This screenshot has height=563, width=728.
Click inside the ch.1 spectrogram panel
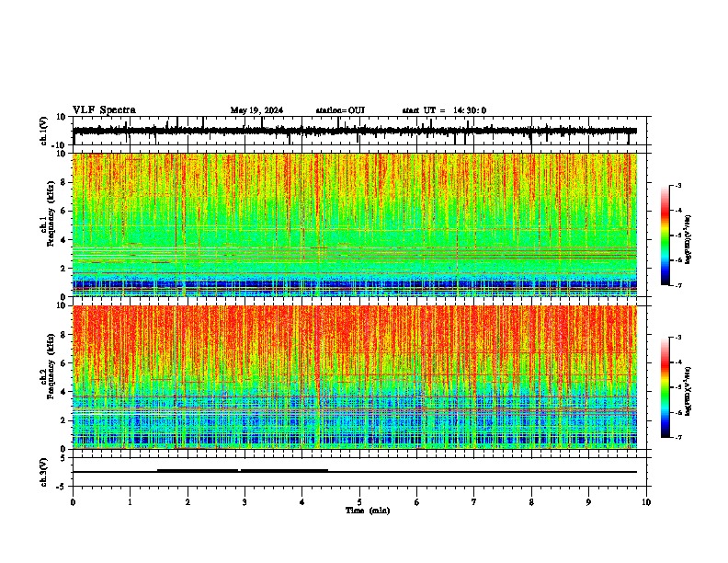[x=355, y=224]
